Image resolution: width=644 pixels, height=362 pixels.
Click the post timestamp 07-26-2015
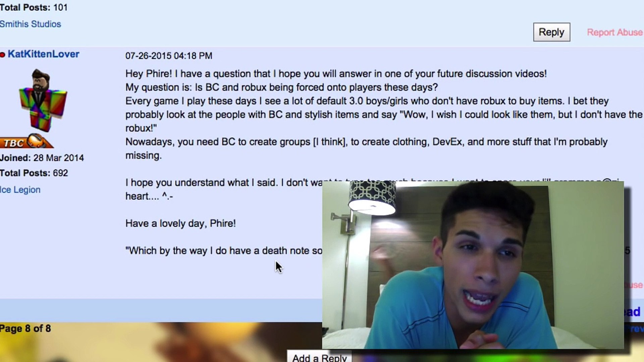coord(169,56)
